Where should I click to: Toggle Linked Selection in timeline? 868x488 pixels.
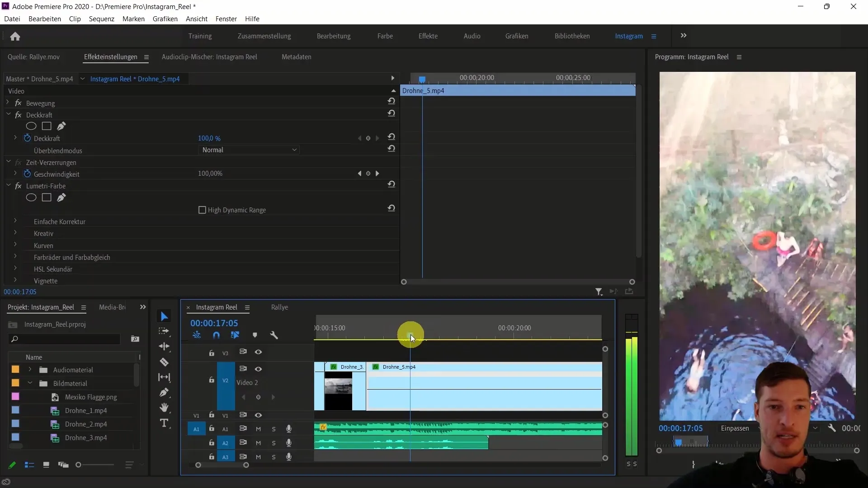235,335
